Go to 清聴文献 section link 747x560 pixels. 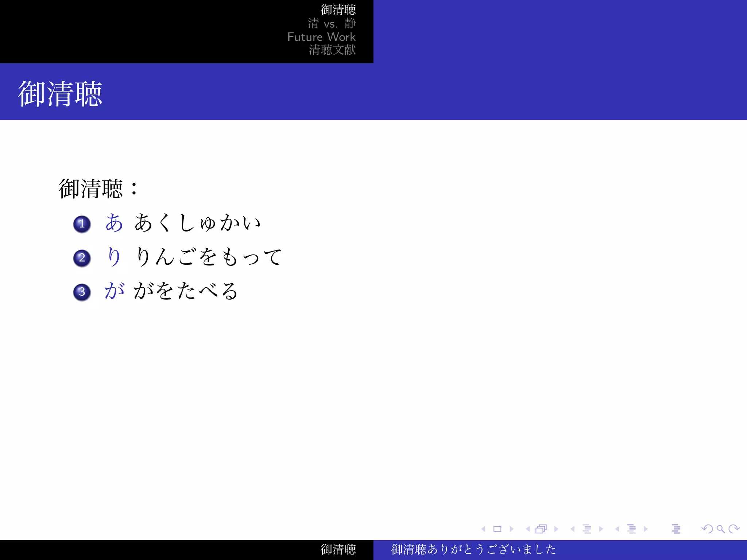click(x=332, y=50)
